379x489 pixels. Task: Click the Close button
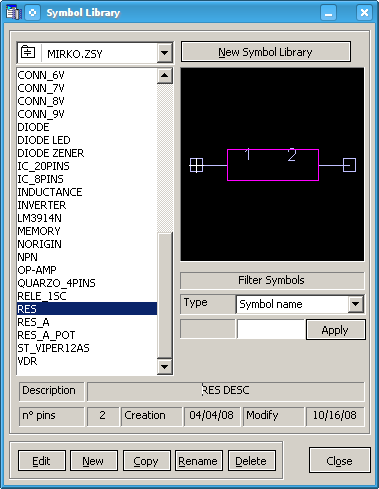(x=339, y=460)
